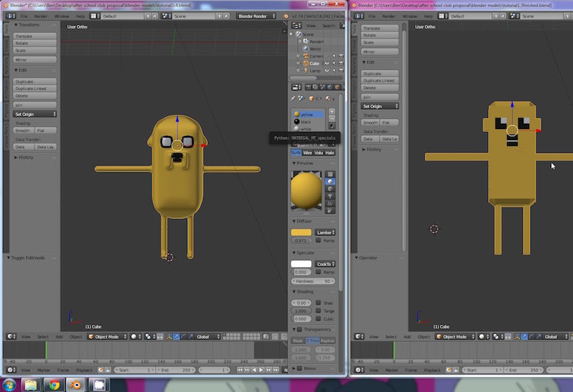The image size is (573, 392).
Task: Set preview shape to monkey
Action: (330, 196)
